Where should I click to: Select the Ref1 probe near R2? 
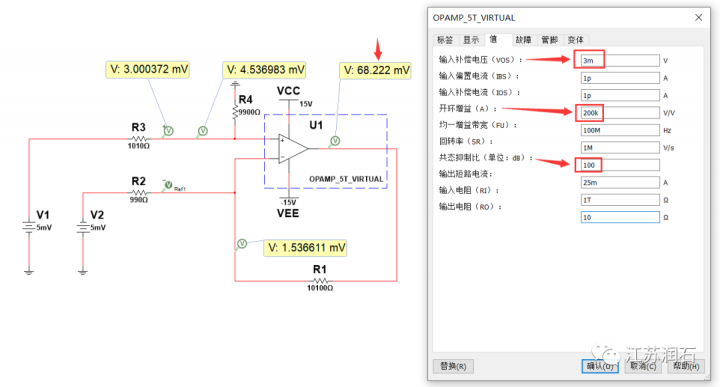tap(169, 185)
